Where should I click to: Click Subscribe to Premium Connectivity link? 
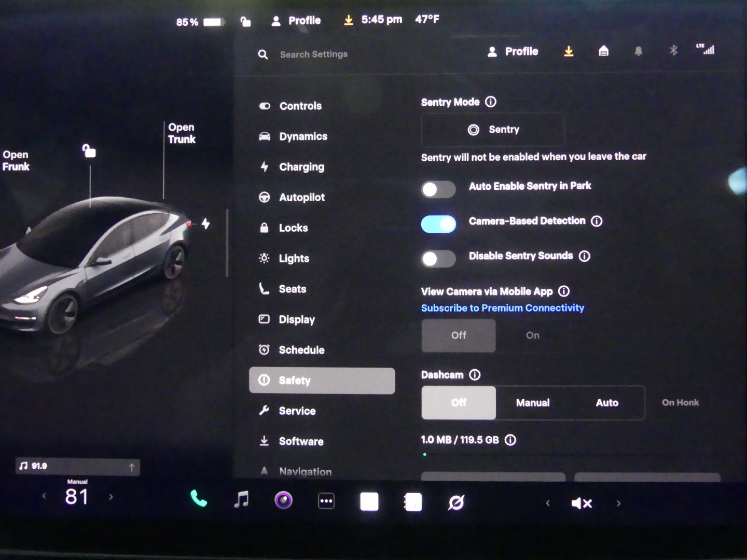(x=502, y=308)
